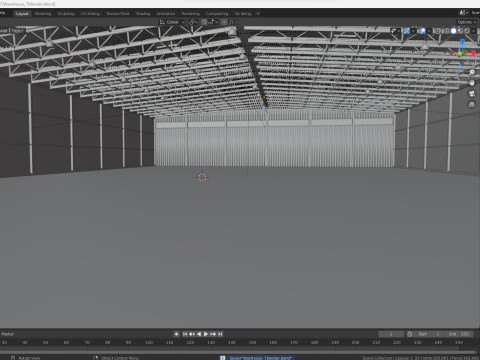This screenshot has width=480, height=360.
Task: Open proportional editing falloff dropdown
Action: [x=233, y=22]
